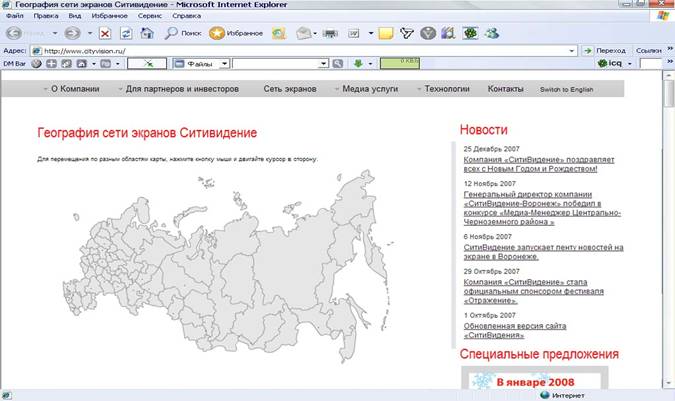Expand the dropdown arrow after Word edit icon
The width and height of the screenshot is (675, 401).
click(371, 33)
